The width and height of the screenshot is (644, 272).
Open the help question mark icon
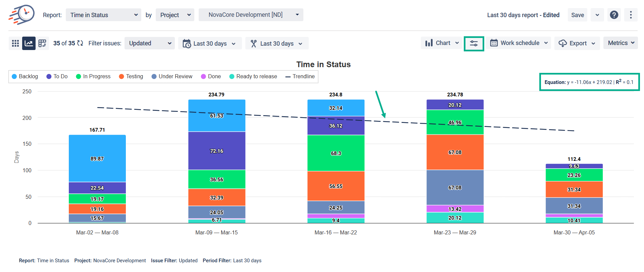coord(614,15)
